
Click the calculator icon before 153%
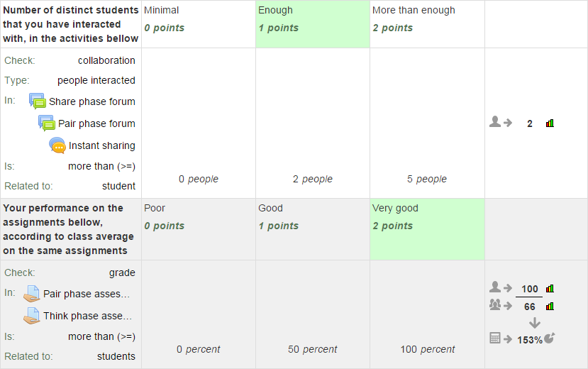coord(495,338)
